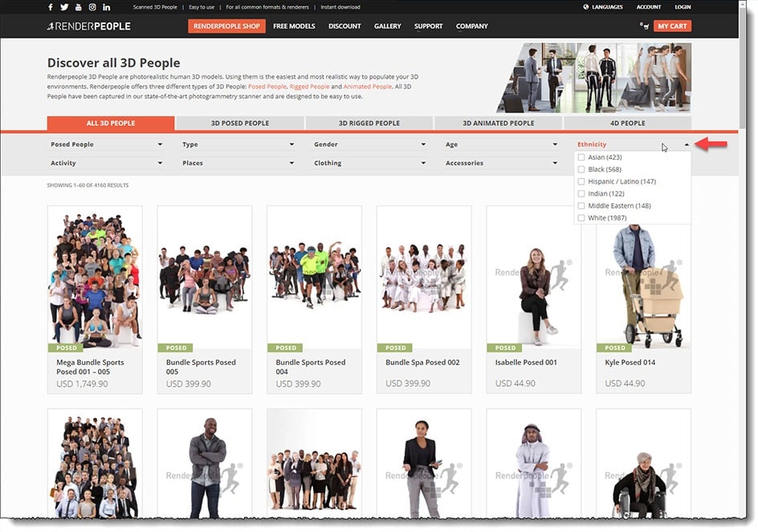Check the Hispanic / Latino (147) filter
Viewport: 758px width, 532px height.
coord(581,181)
